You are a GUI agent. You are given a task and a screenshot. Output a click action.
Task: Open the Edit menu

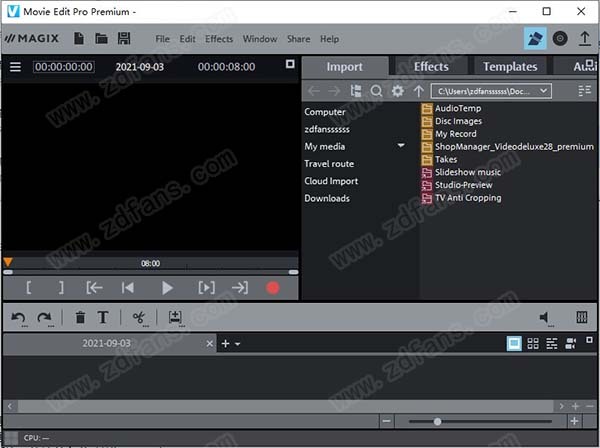tap(188, 39)
